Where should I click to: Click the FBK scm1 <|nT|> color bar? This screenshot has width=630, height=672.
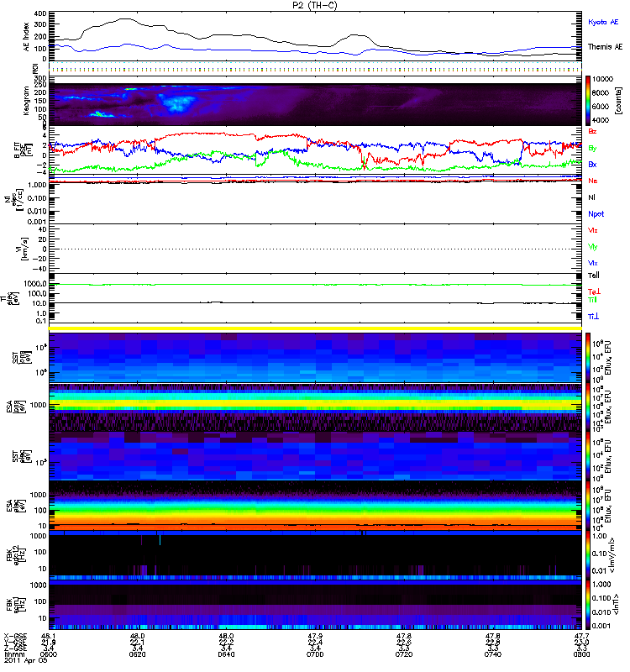click(x=587, y=604)
